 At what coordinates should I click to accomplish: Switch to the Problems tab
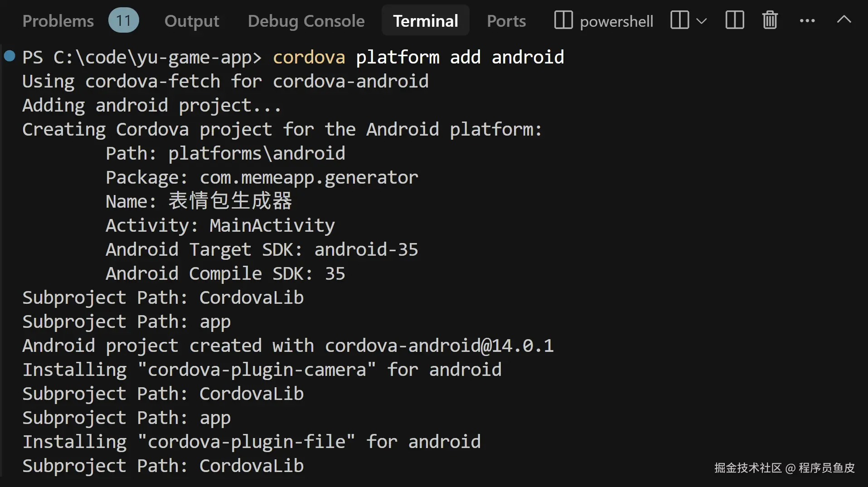[58, 21]
